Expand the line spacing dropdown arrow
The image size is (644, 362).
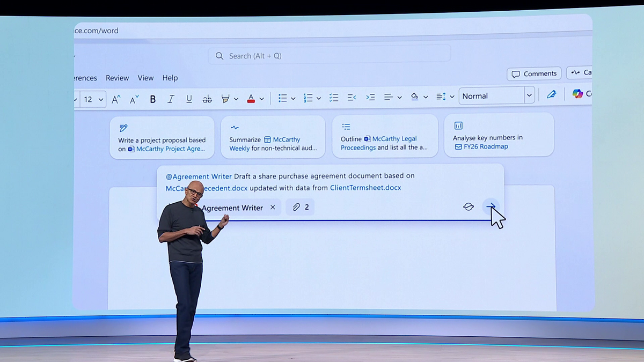(452, 97)
